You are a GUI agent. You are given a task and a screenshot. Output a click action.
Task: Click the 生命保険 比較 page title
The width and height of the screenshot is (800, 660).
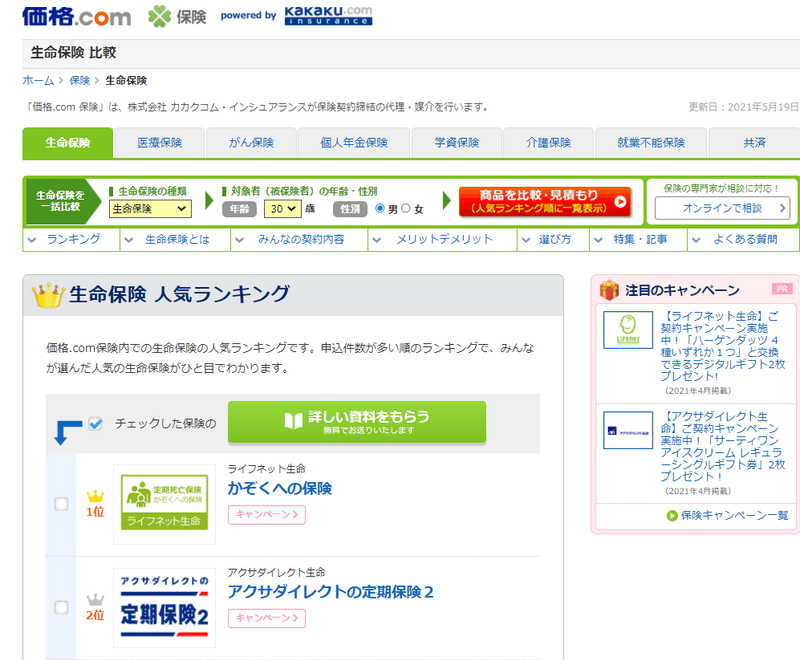coord(73,53)
